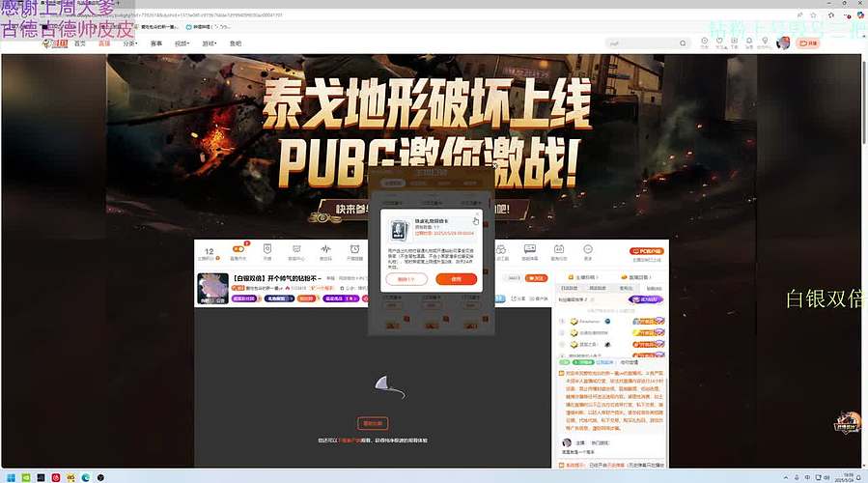
Task: Click the stream title 【白银双倍】
Action: (x=277, y=278)
